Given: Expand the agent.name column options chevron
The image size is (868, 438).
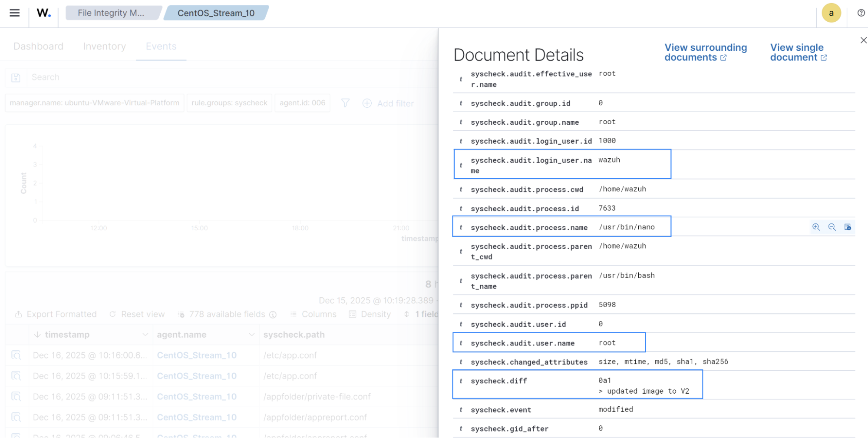Looking at the screenshot, I should (251, 335).
